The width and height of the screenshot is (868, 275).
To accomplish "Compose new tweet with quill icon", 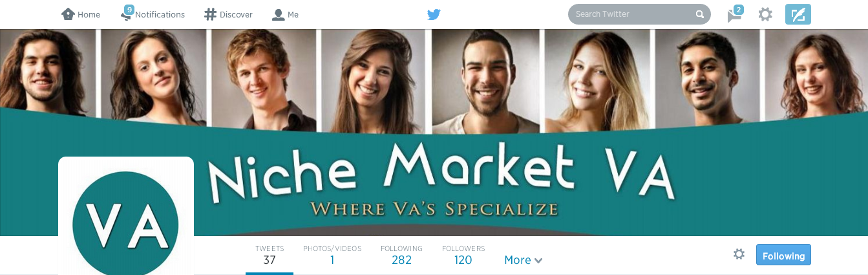I will pyautogui.click(x=798, y=14).
